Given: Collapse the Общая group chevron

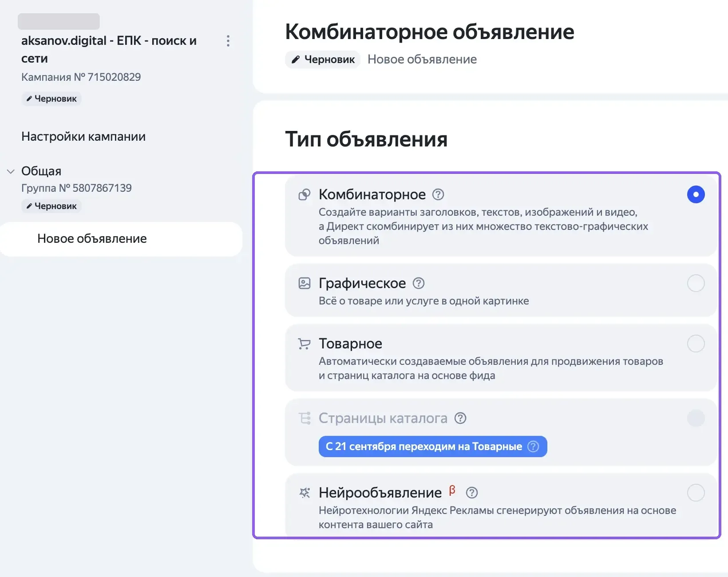Looking at the screenshot, I should click(11, 171).
